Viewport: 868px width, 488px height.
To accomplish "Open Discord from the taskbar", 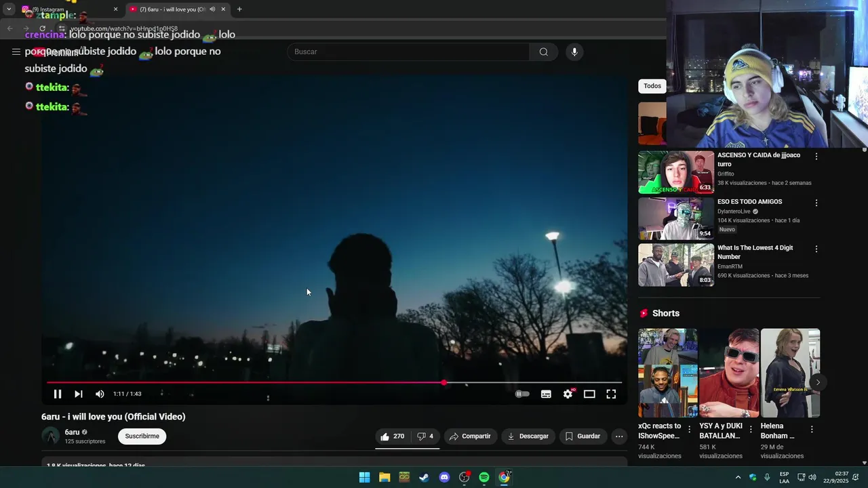I will (444, 477).
